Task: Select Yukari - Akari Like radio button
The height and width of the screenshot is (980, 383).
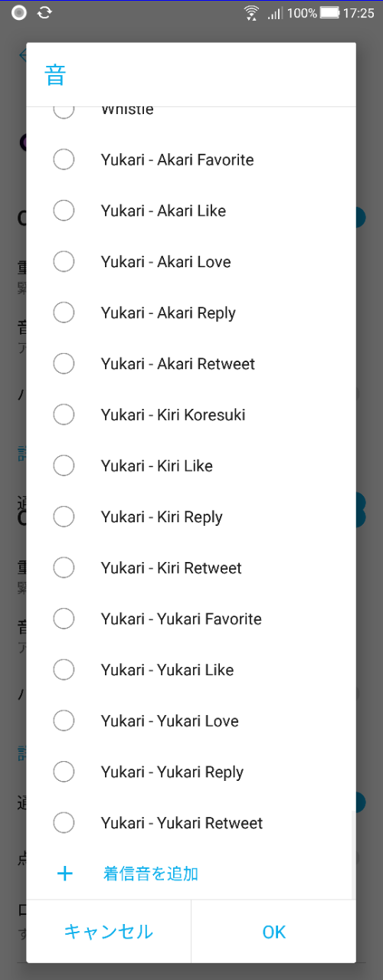Action: click(x=64, y=211)
